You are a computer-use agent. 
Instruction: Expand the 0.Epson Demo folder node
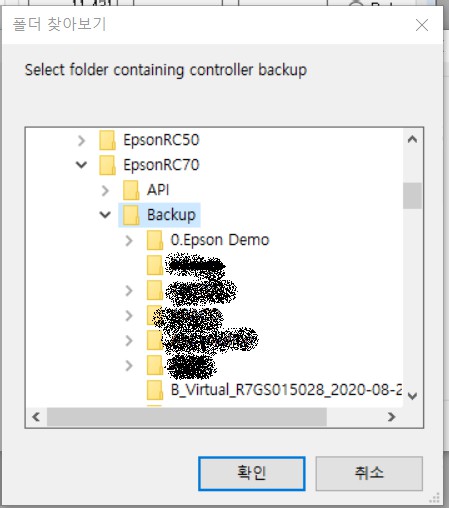[x=129, y=241]
